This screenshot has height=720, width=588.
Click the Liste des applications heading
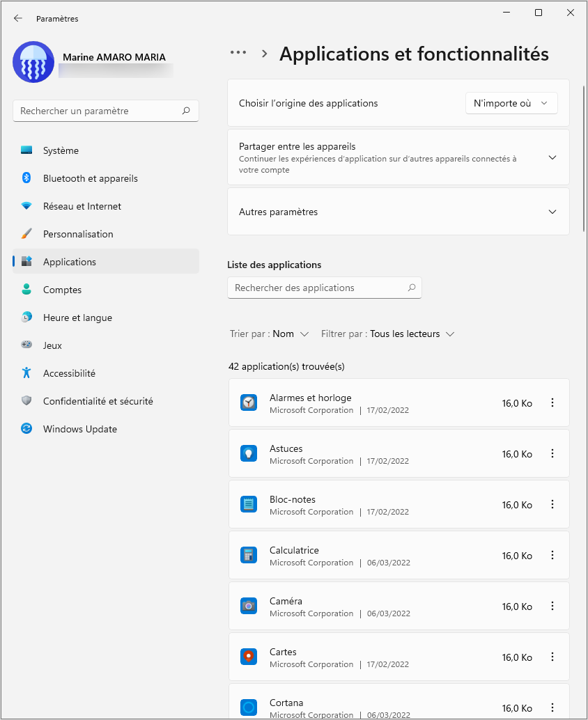(x=274, y=265)
